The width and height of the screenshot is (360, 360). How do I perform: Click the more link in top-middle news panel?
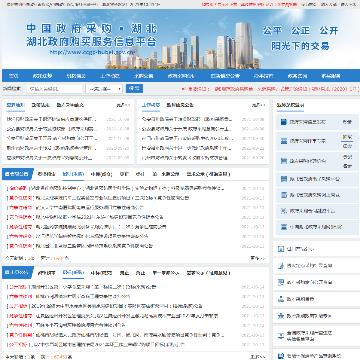coord(258,105)
